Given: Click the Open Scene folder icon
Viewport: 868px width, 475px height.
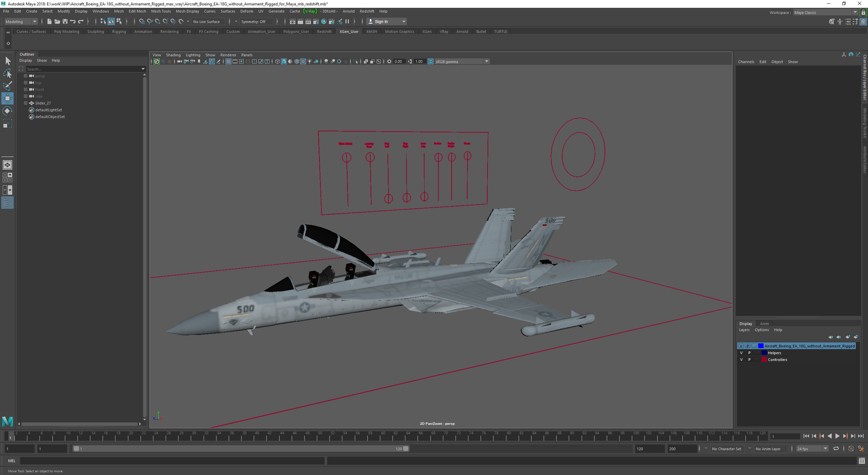Looking at the screenshot, I should coord(57,21).
